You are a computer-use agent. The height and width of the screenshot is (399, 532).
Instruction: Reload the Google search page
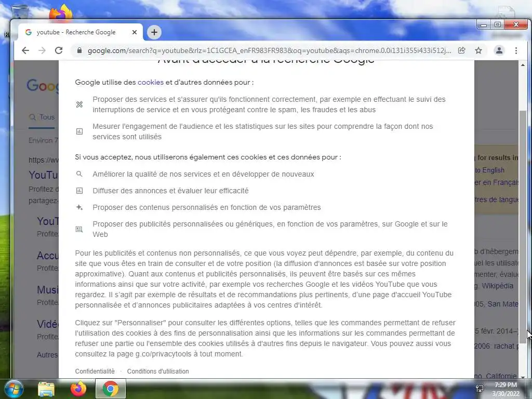59,50
